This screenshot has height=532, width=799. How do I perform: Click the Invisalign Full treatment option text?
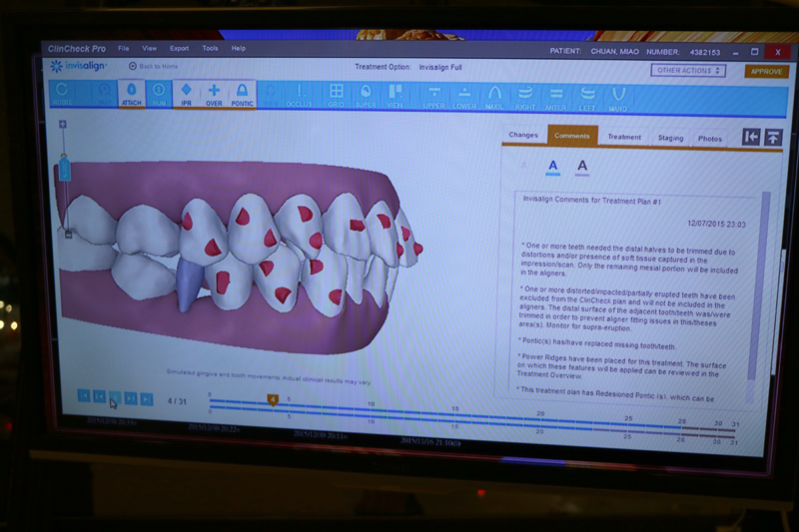click(440, 67)
